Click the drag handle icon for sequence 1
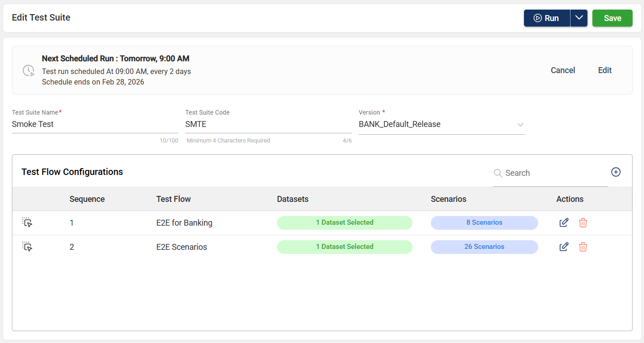 [x=27, y=223]
